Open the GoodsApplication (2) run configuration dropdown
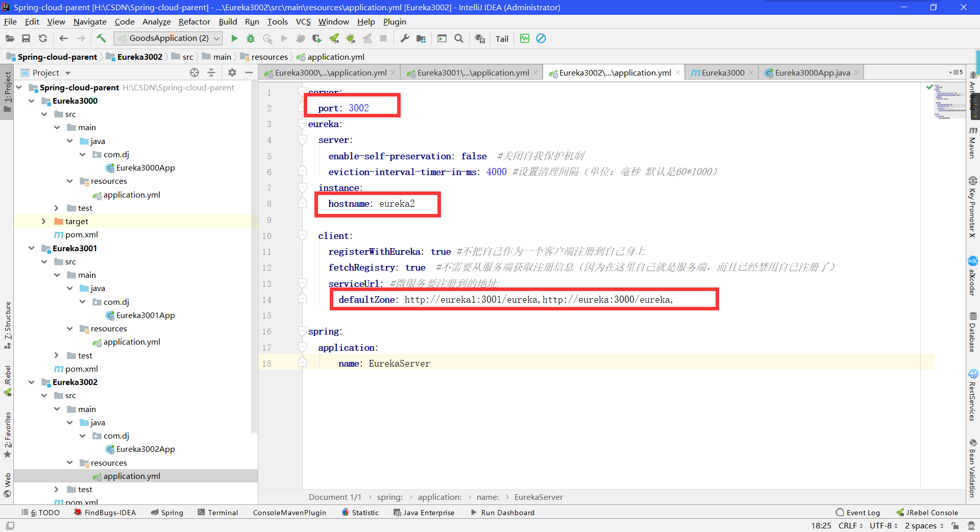The height and width of the screenshot is (532, 980). (168, 38)
